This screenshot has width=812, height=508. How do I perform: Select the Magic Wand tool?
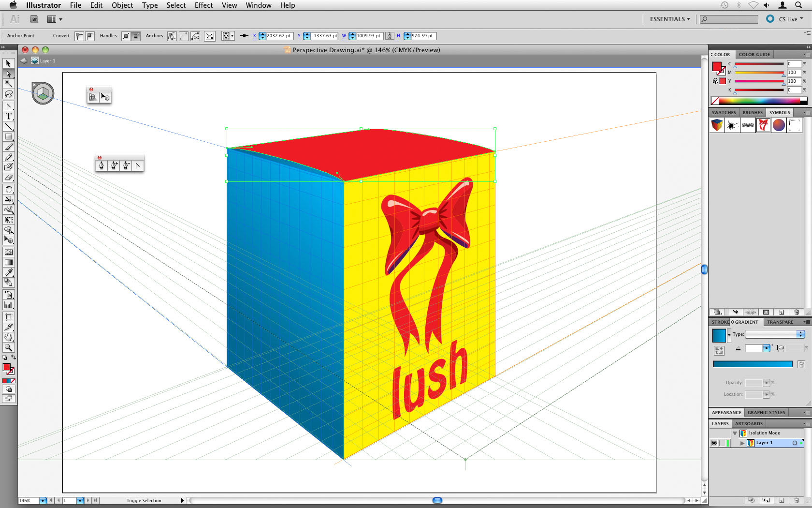8,84
